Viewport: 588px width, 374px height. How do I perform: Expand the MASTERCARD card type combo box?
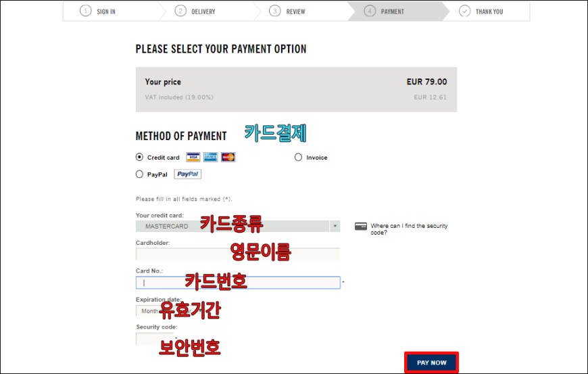(238, 226)
